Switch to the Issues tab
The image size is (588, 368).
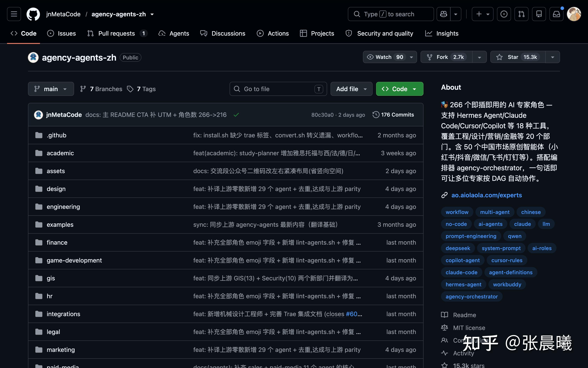(x=61, y=33)
